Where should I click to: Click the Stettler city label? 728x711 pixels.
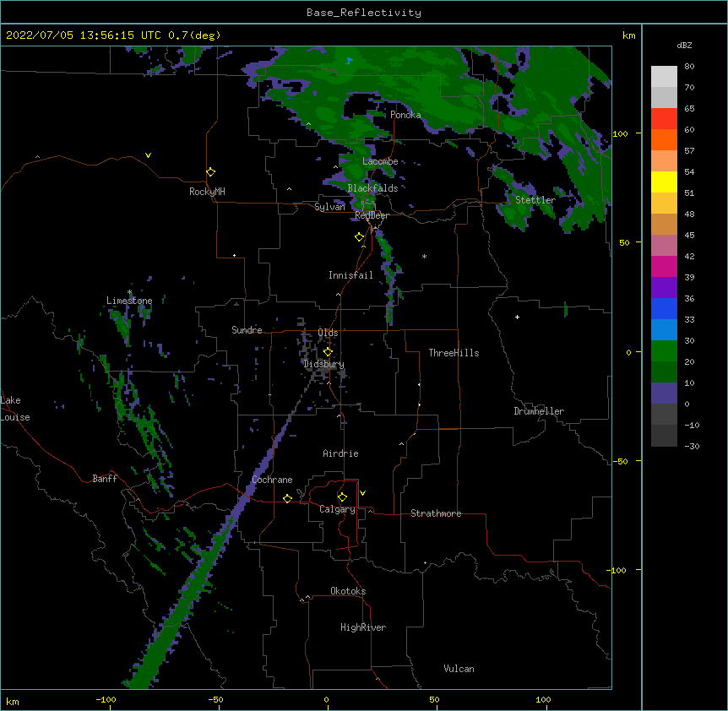535,200
